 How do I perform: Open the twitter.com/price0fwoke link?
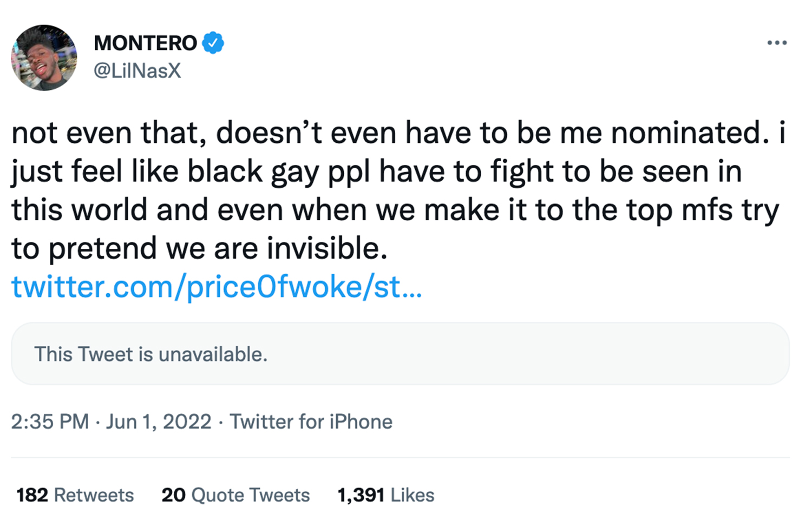coord(217,287)
